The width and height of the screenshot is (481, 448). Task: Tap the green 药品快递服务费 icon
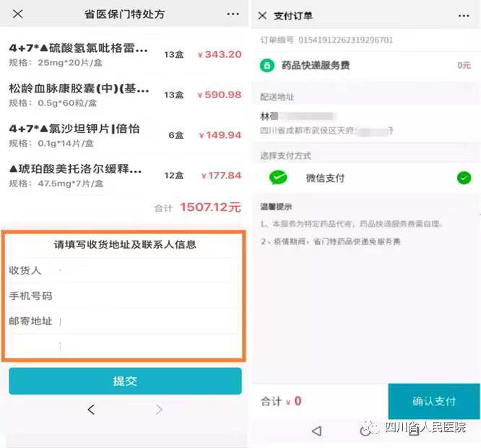click(x=267, y=65)
